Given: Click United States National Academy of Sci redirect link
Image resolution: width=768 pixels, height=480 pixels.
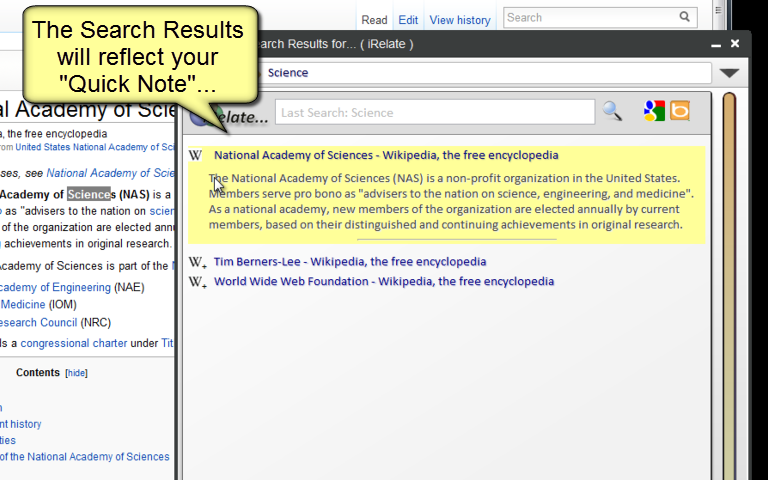Looking at the screenshot, I should [95, 147].
